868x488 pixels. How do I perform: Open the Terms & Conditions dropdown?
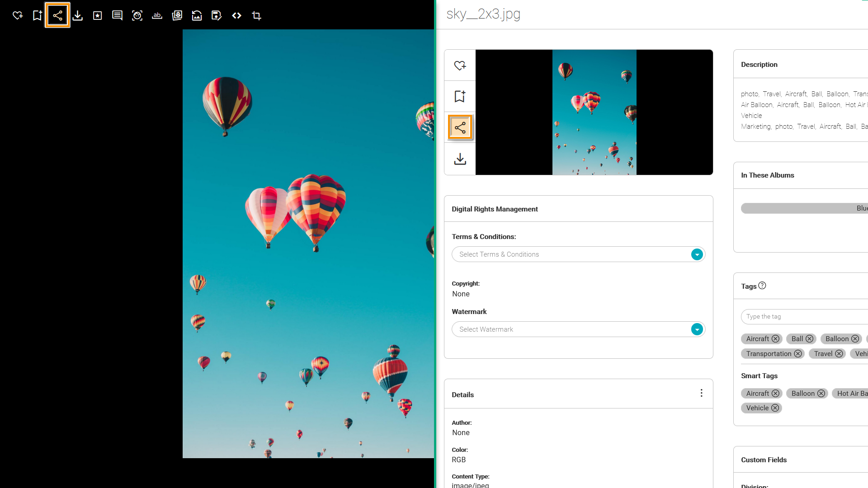coord(697,254)
